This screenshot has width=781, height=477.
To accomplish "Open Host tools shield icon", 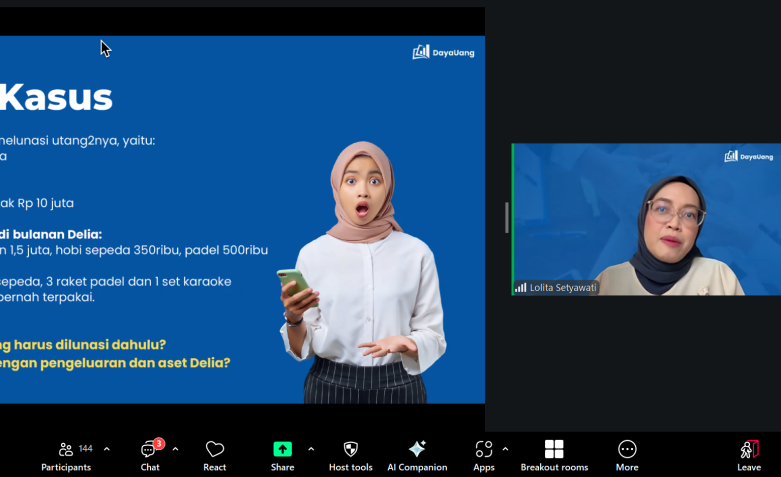I will (350, 455).
